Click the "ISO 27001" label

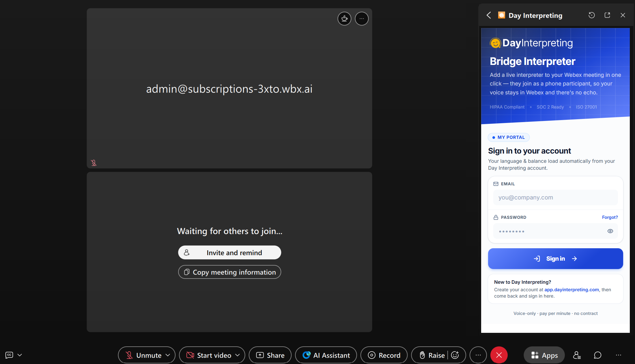click(587, 107)
